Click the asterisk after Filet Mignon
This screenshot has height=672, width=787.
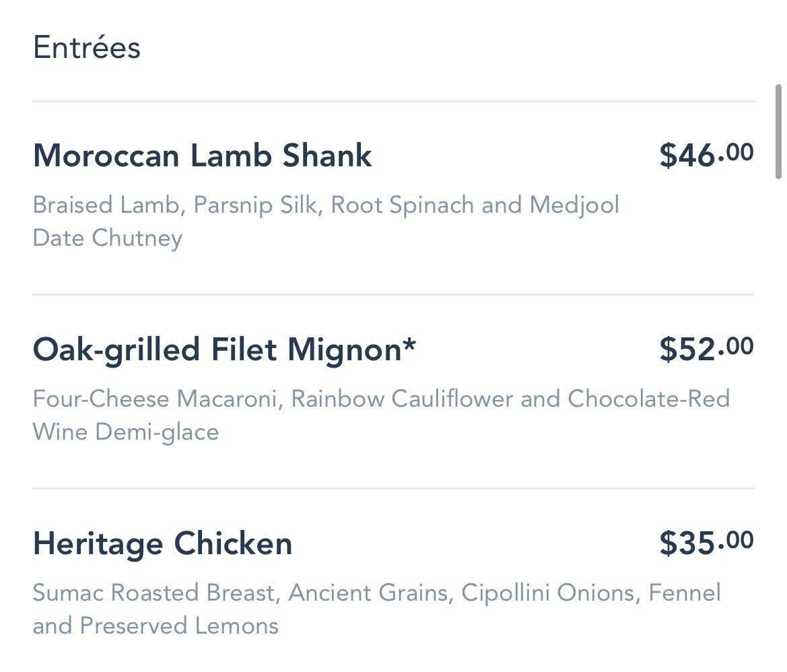tap(409, 347)
